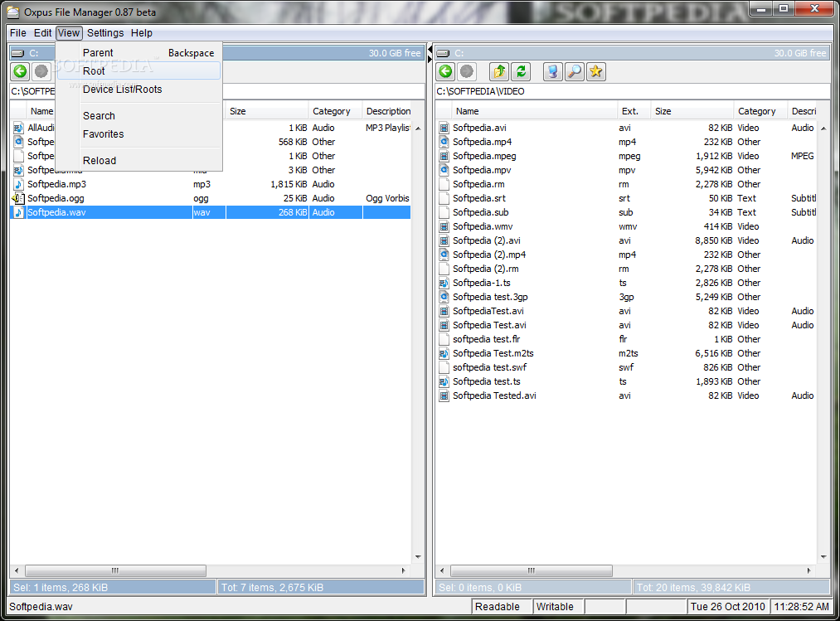The height and width of the screenshot is (621, 840).
Task: Click the right pane gray stop button
Action: click(467, 71)
